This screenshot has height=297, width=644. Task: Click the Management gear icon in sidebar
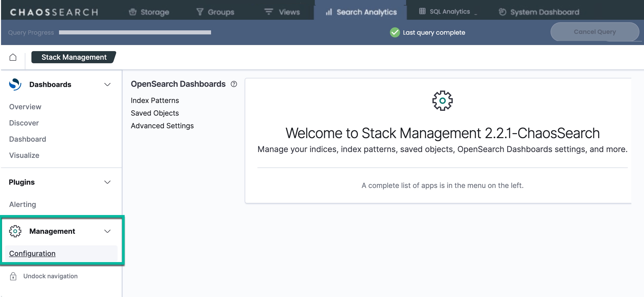15,231
